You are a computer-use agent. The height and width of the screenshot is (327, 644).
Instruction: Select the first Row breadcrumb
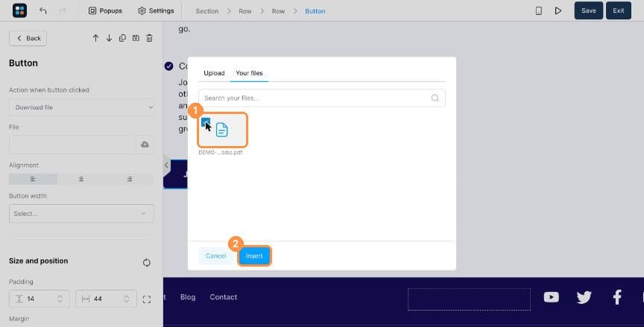coord(245,11)
